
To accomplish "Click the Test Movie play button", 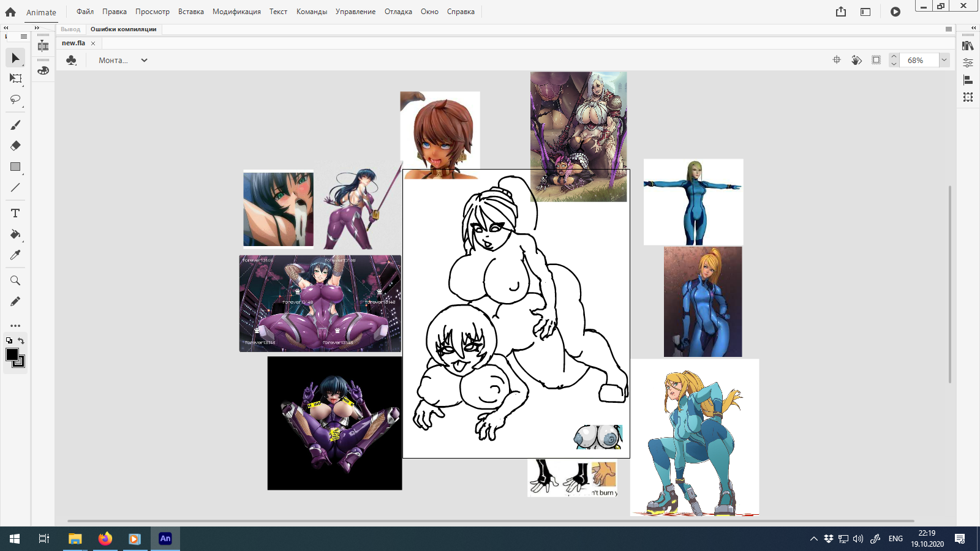I will 895,12.
